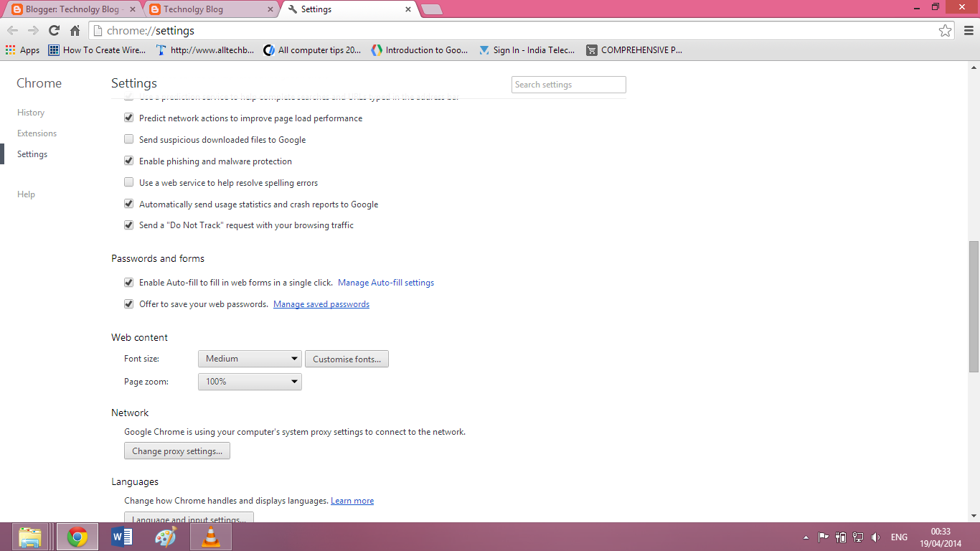Click the ENG input language indicator
This screenshot has width=980, height=551.
point(899,537)
